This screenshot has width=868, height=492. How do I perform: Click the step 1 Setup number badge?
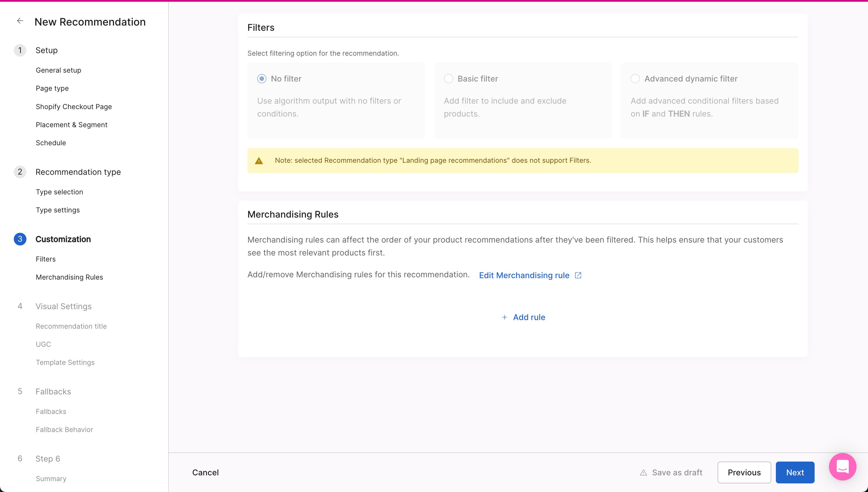(x=20, y=50)
